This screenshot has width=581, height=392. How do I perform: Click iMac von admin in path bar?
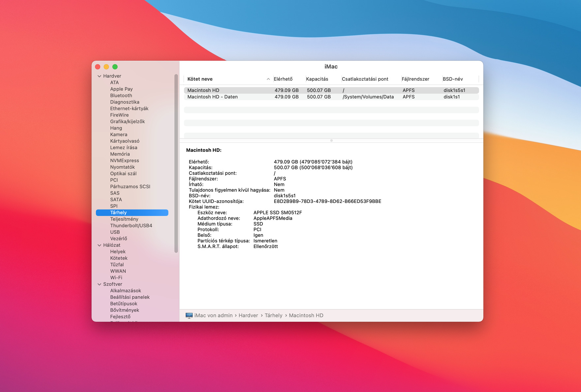[213, 316]
